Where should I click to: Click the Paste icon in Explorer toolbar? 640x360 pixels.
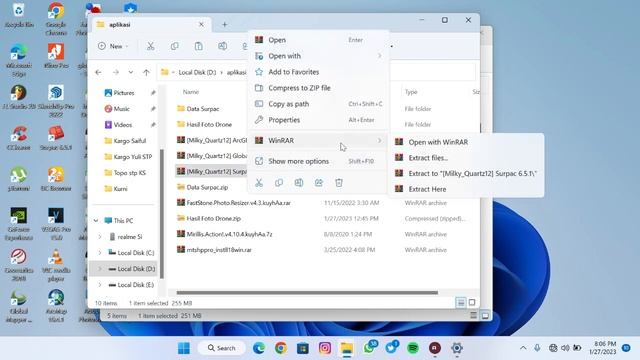point(198,46)
